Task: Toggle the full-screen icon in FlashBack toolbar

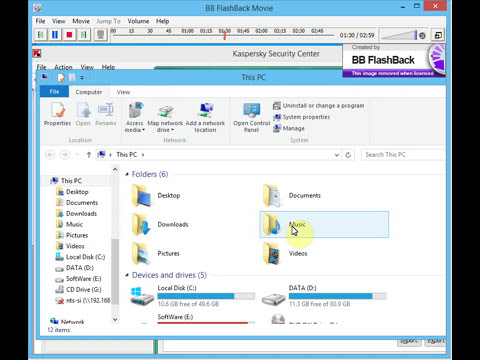Action: [x=438, y=35]
